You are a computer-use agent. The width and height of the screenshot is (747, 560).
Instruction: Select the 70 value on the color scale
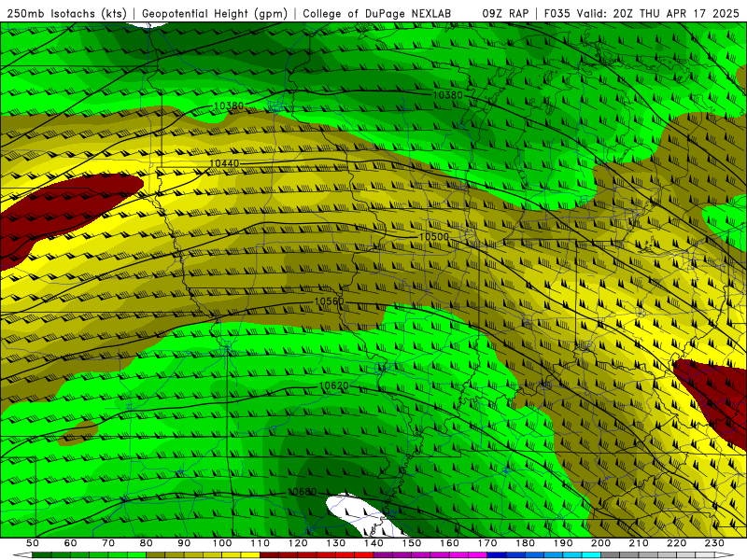108,543
